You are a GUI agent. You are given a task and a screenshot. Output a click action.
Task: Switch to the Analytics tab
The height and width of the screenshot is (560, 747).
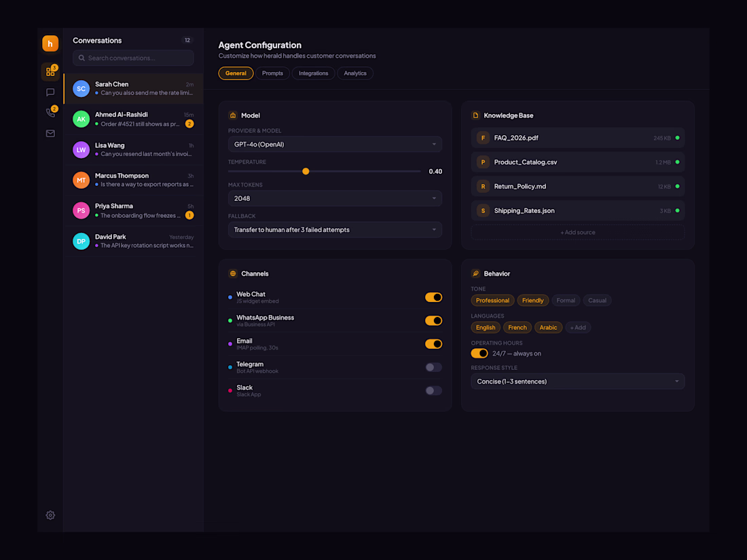coord(355,73)
